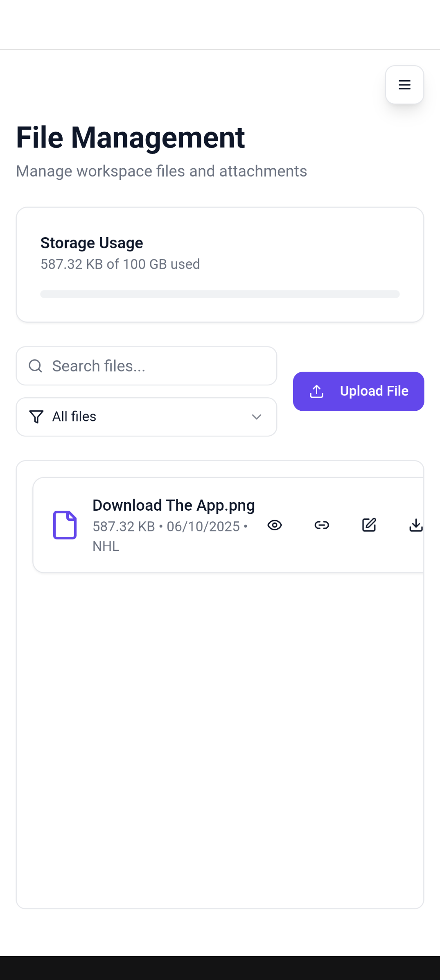Click the NHL label under the file
440x980 pixels.
(106, 546)
